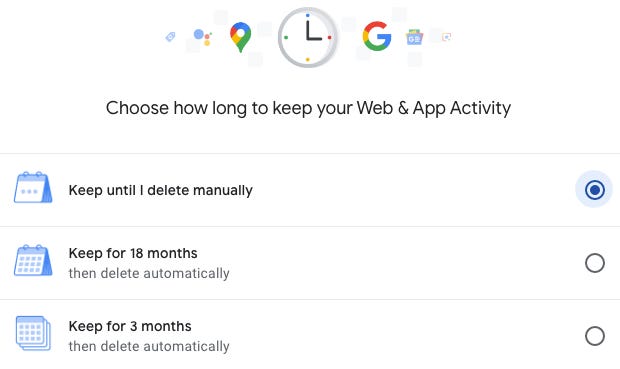Click calendar icon beside Keep until I delete manually
Viewport: 620px width, 369px height.
click(33, 187)
